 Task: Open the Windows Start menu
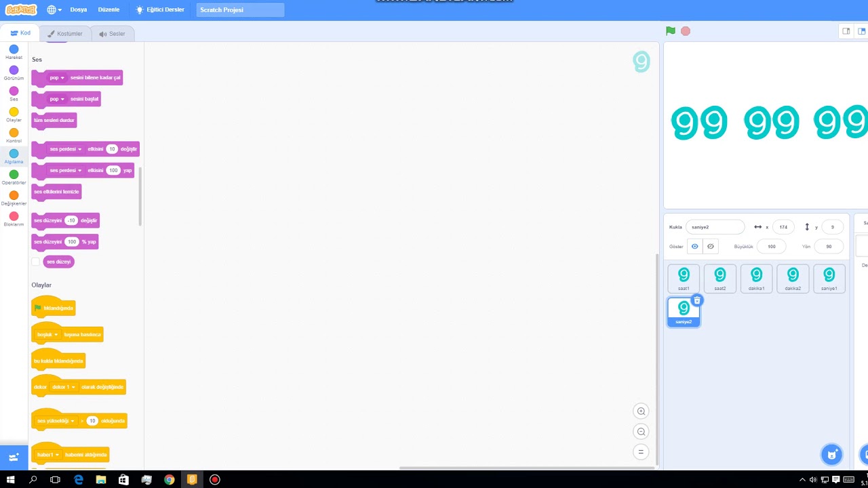[11, 480]
